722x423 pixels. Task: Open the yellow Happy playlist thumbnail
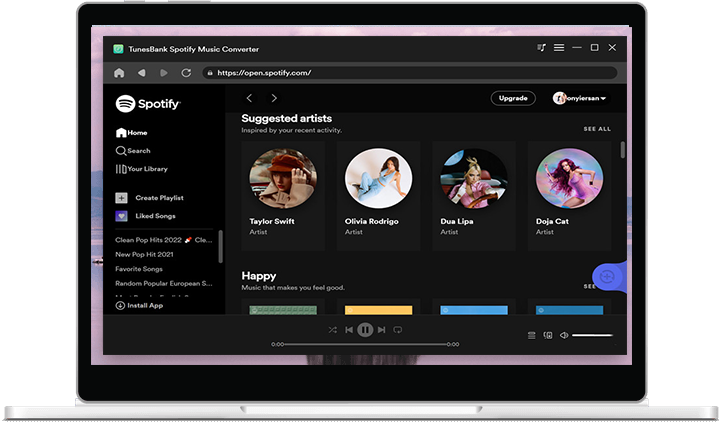tap(378, 310)
